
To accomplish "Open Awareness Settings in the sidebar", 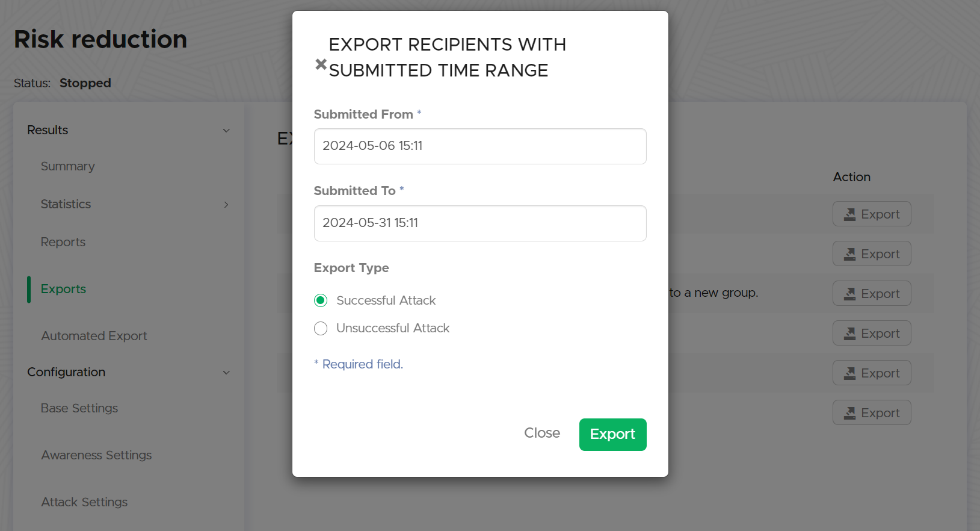I will [x=96, y=455].
